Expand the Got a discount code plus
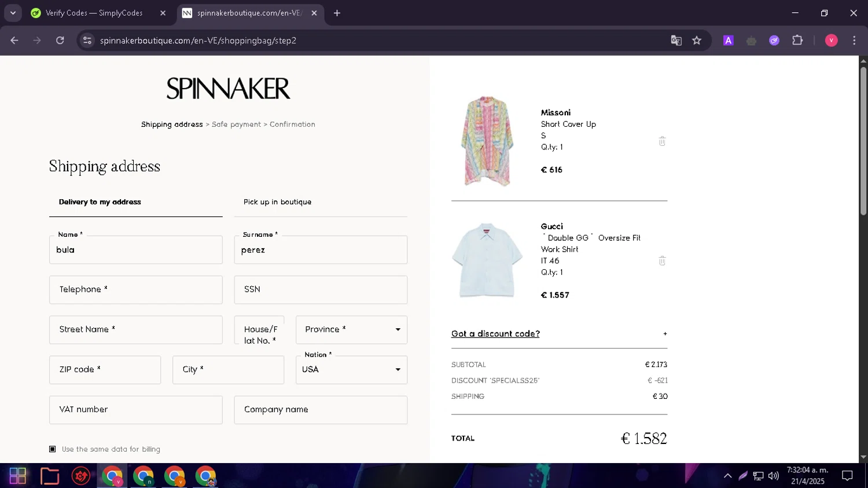Image resolution: width=868 pixels, height=488 pixels. point(665,334)
